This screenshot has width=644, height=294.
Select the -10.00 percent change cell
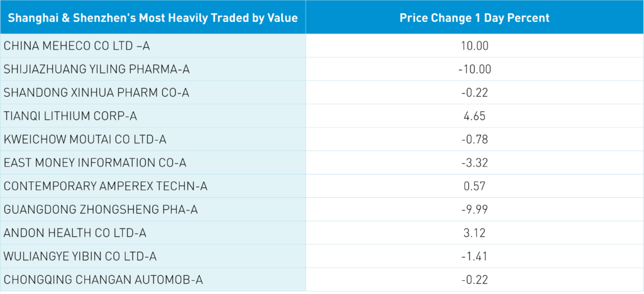[x=474, y=69]
